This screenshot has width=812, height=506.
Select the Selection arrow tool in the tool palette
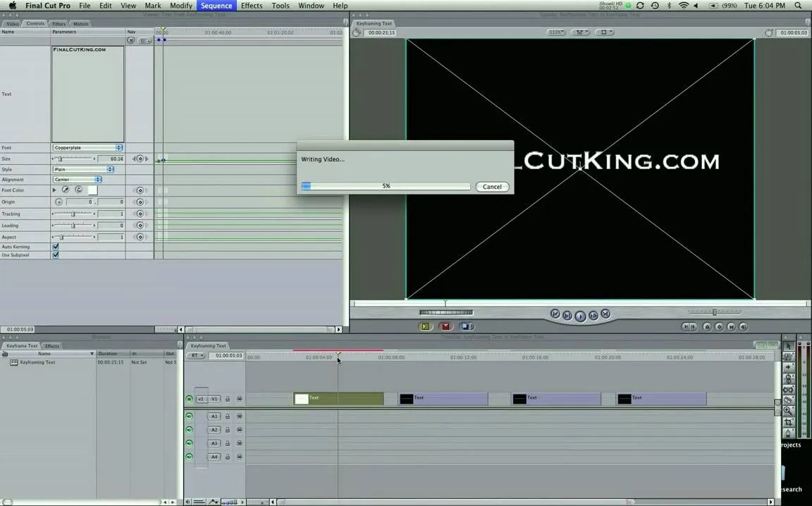788,346
